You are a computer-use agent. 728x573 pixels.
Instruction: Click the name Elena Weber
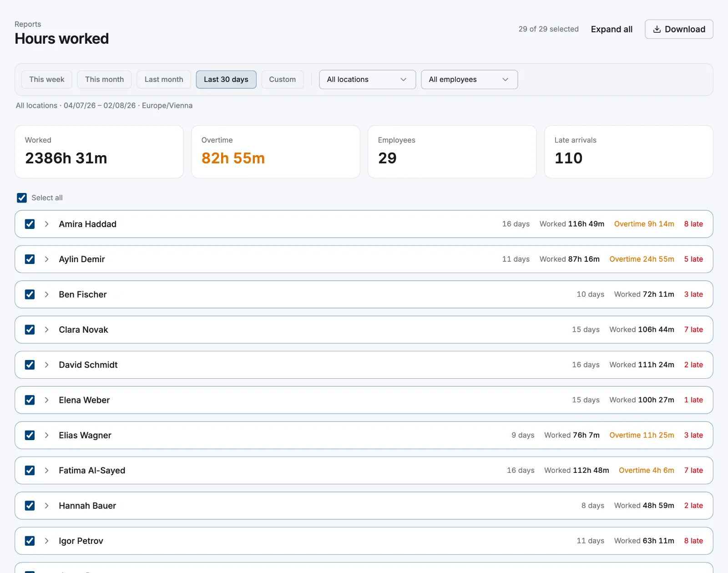pyautogui.click(x=84, y=400)
